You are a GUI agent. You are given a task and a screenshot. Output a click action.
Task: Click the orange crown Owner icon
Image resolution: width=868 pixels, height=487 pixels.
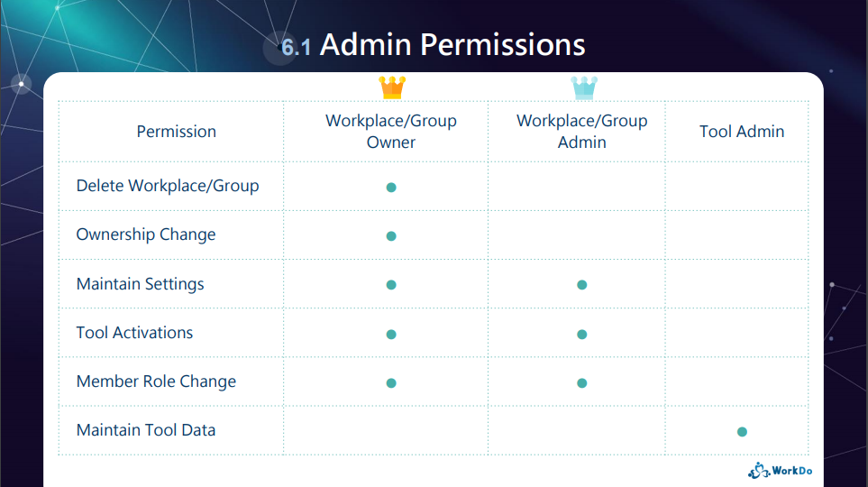tap(392, 87)
